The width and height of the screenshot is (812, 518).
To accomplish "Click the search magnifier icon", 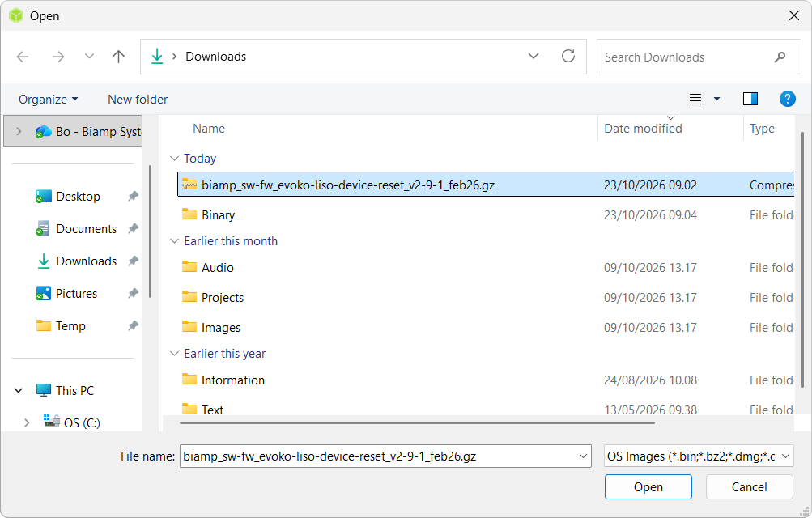I will [780, 57].
